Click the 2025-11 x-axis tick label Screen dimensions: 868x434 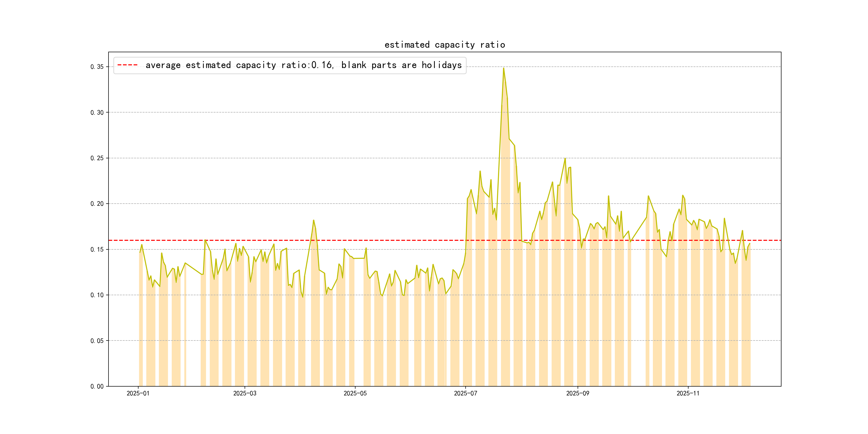688,393
